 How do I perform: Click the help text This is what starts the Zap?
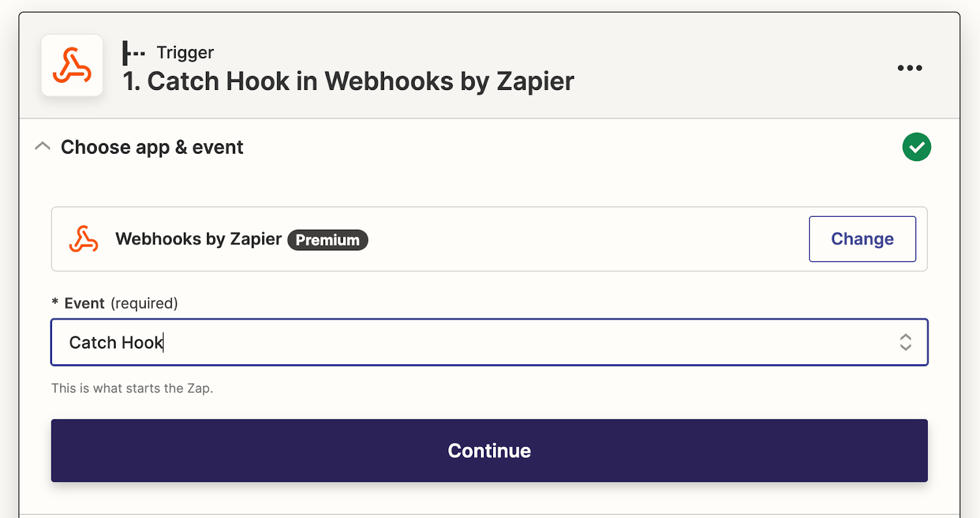[x=132, y=388]
